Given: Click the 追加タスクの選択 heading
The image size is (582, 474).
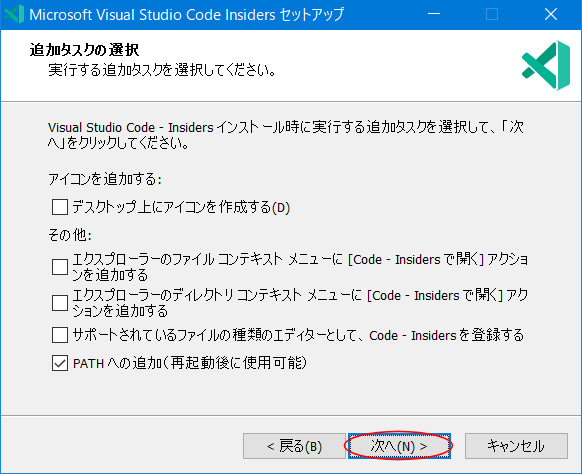Looking at the screenshot, I should 84,50.
